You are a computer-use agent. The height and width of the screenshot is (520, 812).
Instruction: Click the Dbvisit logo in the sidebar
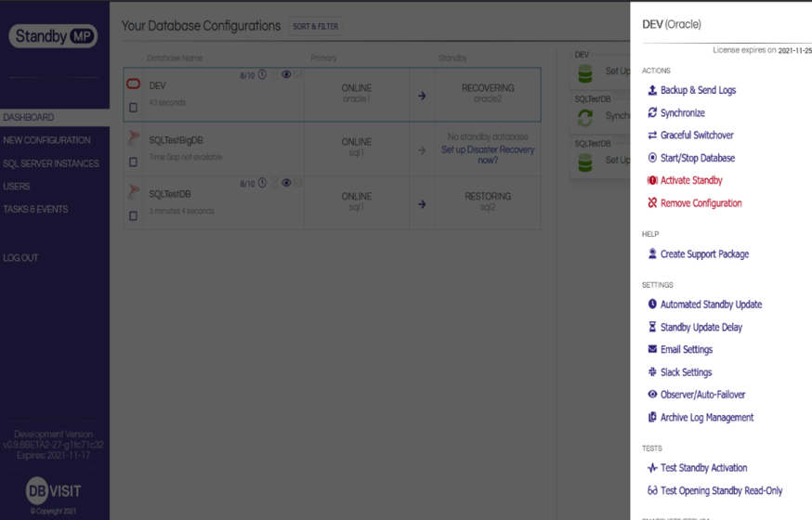tap(53, 490)
